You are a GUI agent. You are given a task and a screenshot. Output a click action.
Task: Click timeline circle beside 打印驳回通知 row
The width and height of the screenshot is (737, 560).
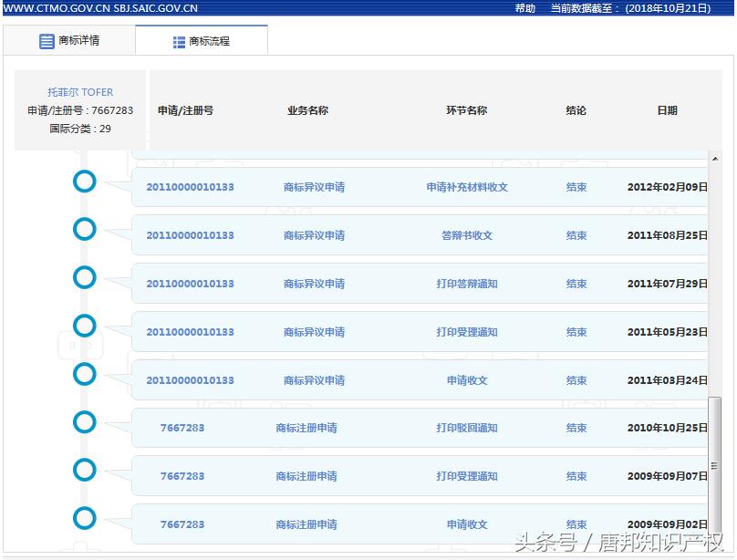(x=84, y=421)
